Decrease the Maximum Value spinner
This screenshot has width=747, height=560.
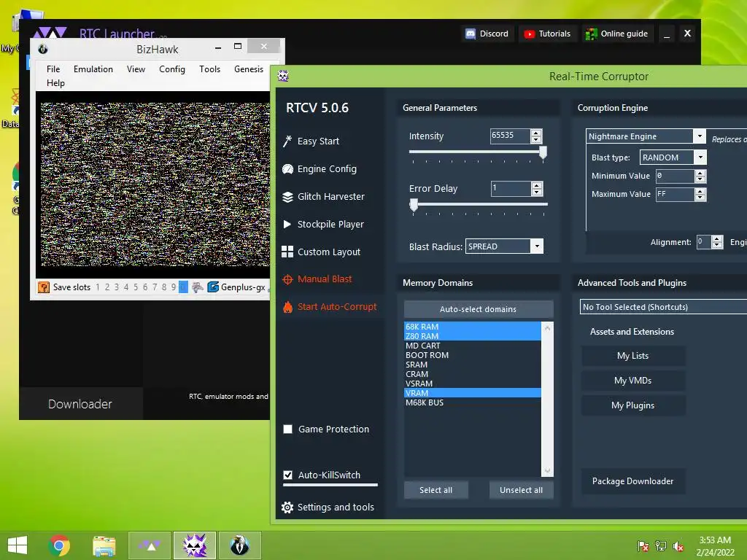pos(700,198)
